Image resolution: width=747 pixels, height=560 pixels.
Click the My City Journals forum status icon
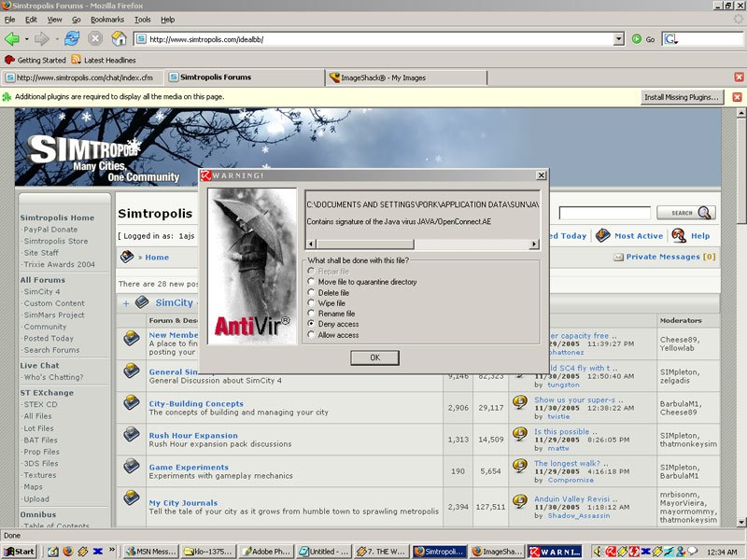(x=132, y=497)
